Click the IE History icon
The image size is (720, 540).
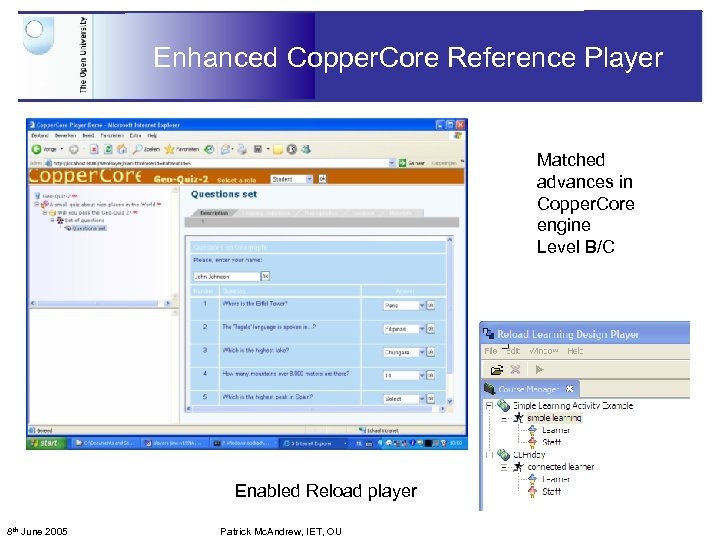pos(209,149)
